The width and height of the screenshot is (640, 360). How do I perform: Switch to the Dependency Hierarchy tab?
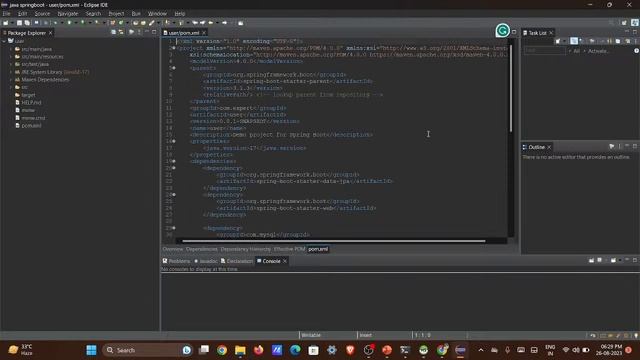point(245,249)
